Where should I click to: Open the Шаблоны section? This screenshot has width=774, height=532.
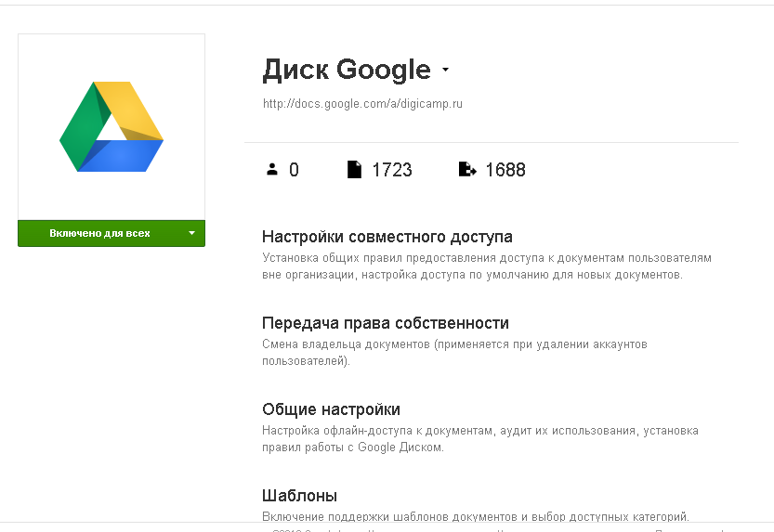click(x=299, y=496)
